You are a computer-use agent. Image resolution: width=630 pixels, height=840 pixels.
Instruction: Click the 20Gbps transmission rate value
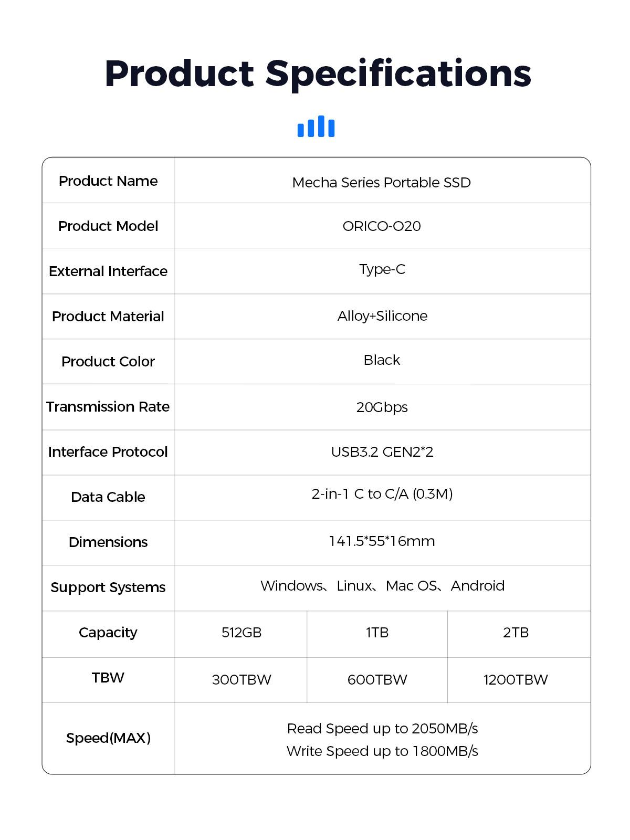382,407
